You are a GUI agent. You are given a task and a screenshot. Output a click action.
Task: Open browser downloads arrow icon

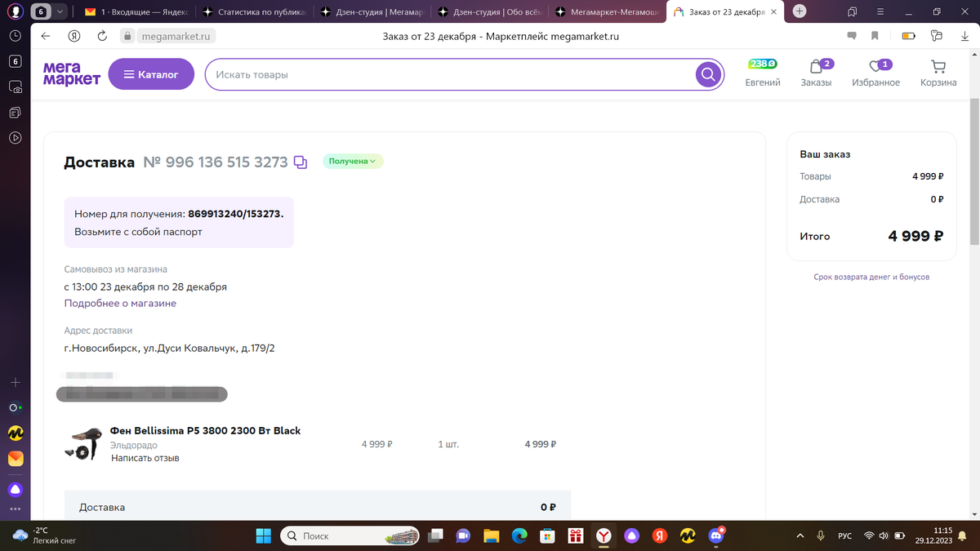pos(964,36)
